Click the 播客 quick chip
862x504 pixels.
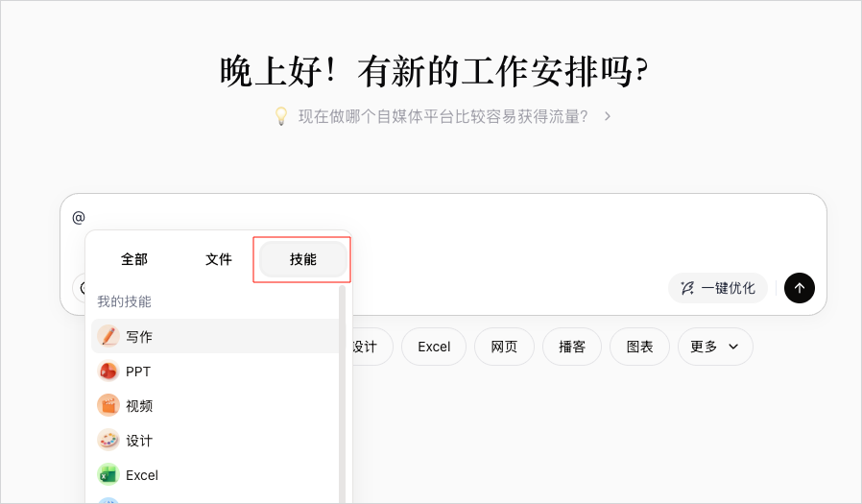pos(572,347)
